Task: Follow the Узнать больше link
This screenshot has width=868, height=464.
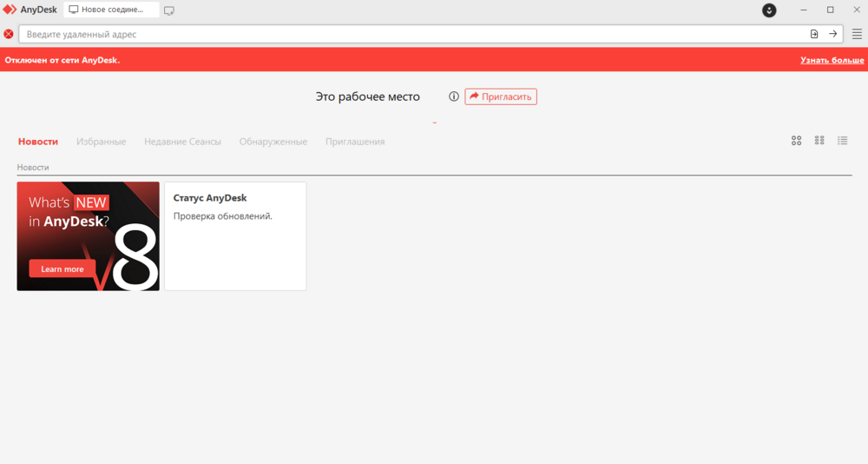Action: click(x=832, y=60)
